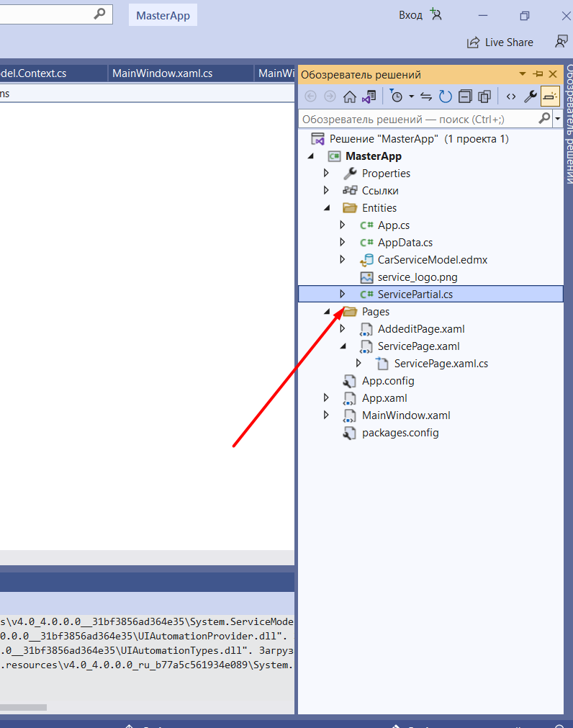Expand App.cs in Entities
Image resolution: width=573 pixels, height=728 pixels.
(343, 225)
